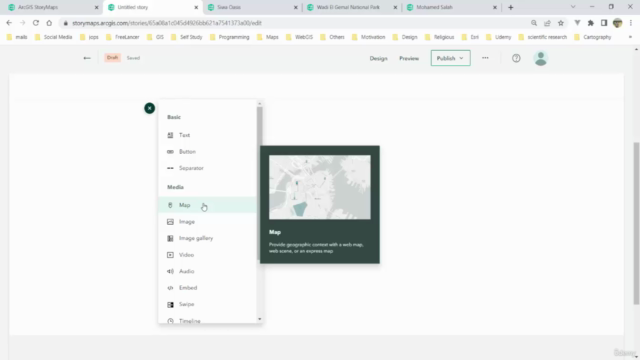Open the user profile avatar
This screenshot has width=640, height=360.
coord(540,58)
